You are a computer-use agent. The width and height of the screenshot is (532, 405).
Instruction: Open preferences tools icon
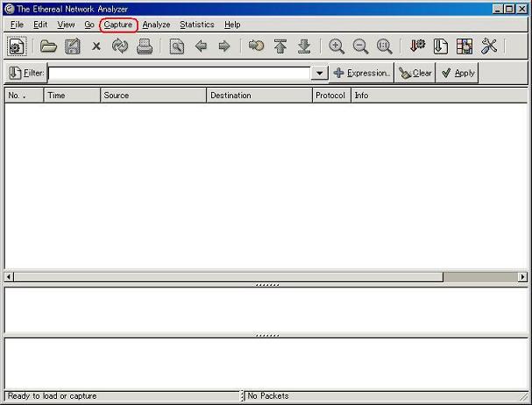click(489, 46)
